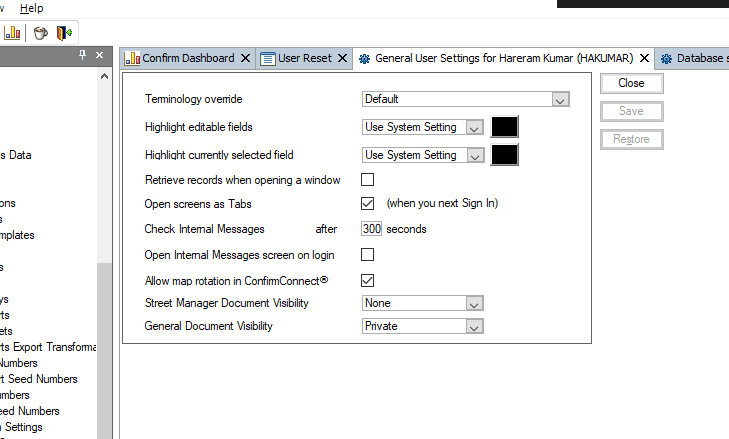Enable Retrieve records when opening a window
This screenshot has width=729, height=439.
[x=367, y=180]
